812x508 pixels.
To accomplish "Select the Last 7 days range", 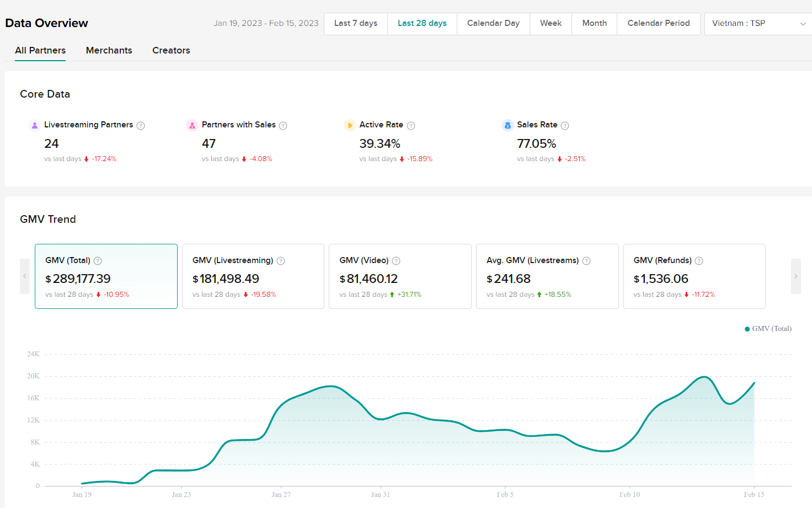I will pyautogui.click(x=356, y=23).
